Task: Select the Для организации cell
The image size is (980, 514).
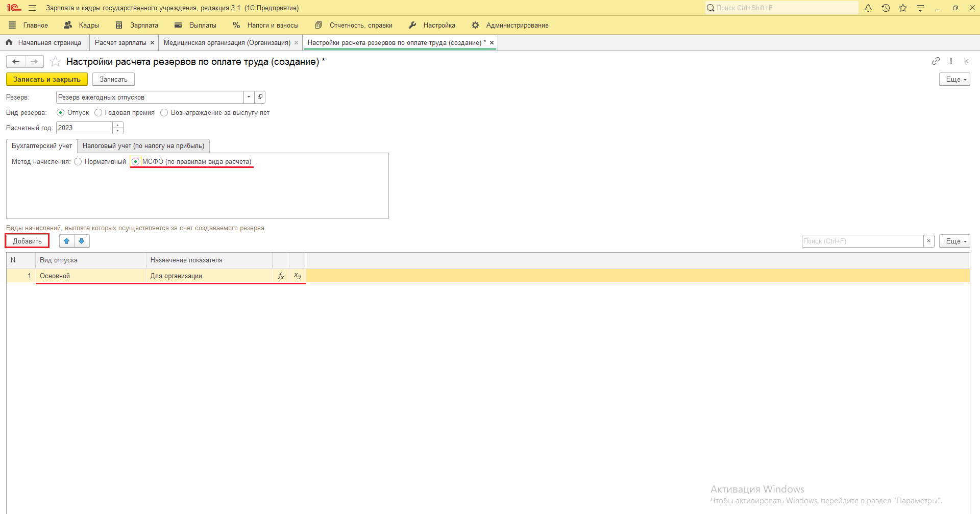Action: [209, 276]
